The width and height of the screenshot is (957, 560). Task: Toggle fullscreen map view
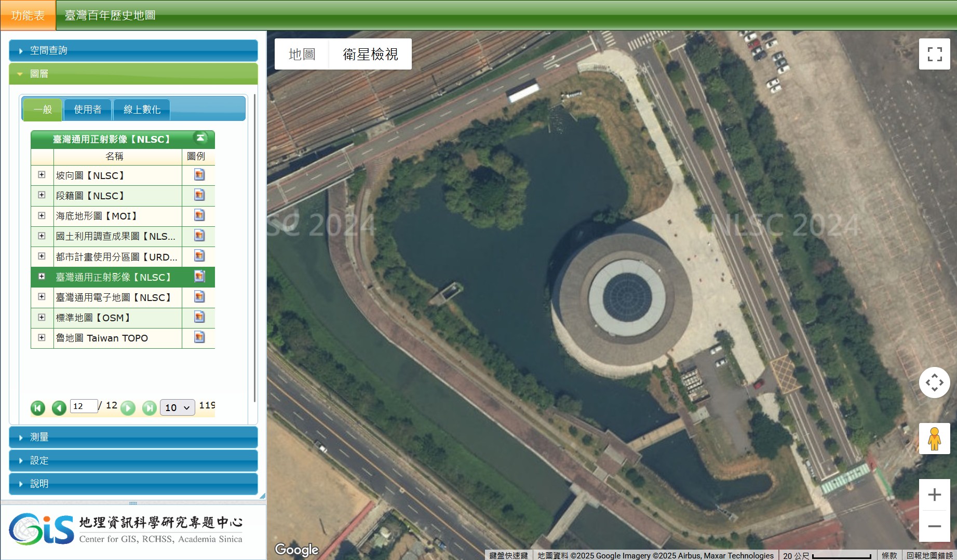pos(934,54)
